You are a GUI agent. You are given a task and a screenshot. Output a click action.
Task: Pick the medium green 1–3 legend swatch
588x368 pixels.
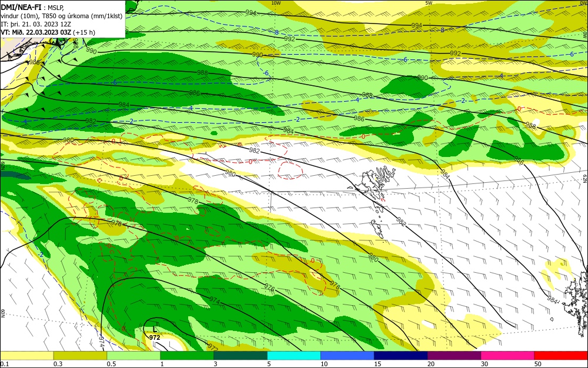[187, 356]
